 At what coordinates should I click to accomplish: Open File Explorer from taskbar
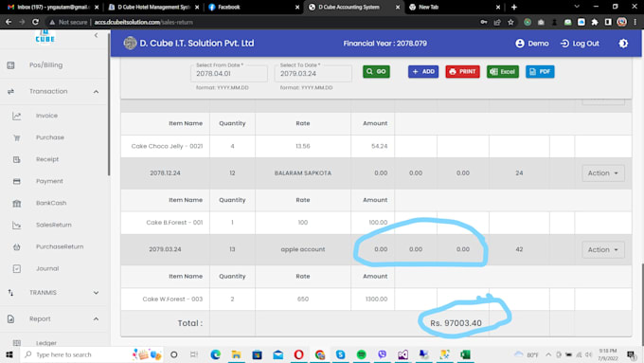click(236, 354)
